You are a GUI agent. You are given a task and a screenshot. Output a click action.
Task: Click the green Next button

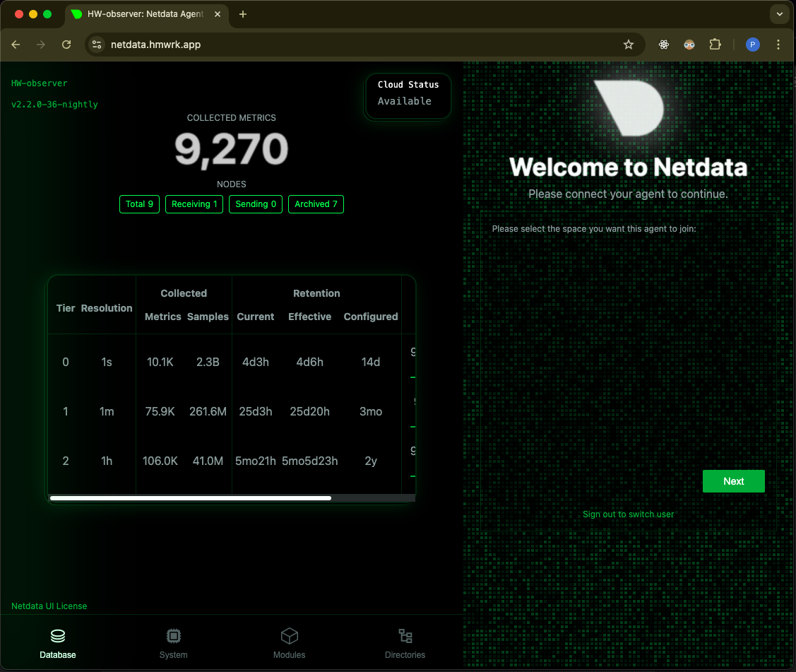pyautogui.click(x=734, y=481)
